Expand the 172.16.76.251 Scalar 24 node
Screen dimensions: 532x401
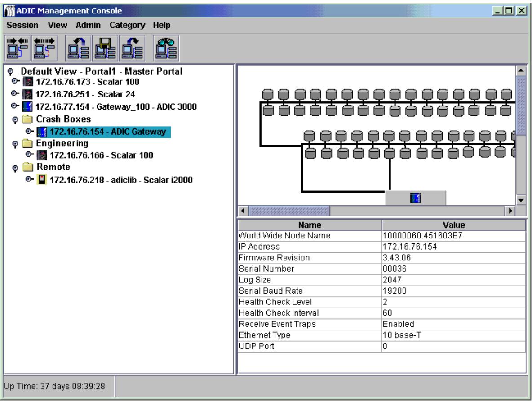(14, 93)
